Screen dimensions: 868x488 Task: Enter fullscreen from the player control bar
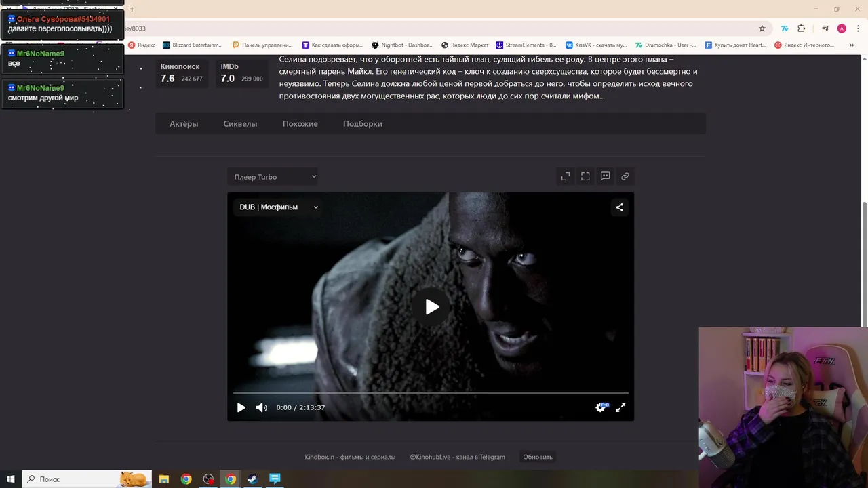pyautogui.click(x=620, y=407)
